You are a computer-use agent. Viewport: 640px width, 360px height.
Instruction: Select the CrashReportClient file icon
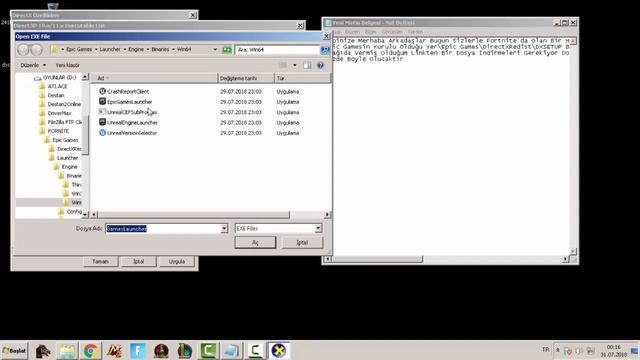pyautogui.click(x=102, y=91)
